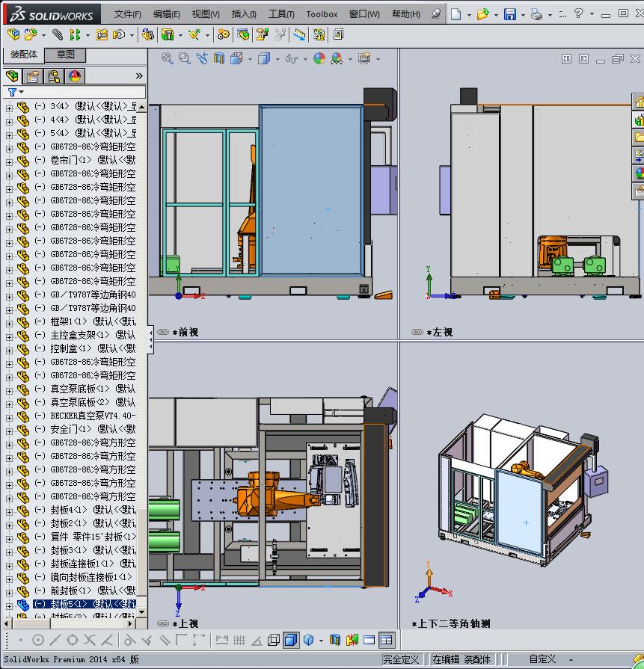Open the DisplayManager color ball tab
Screen dimensions: 644x669
[75, 76]
